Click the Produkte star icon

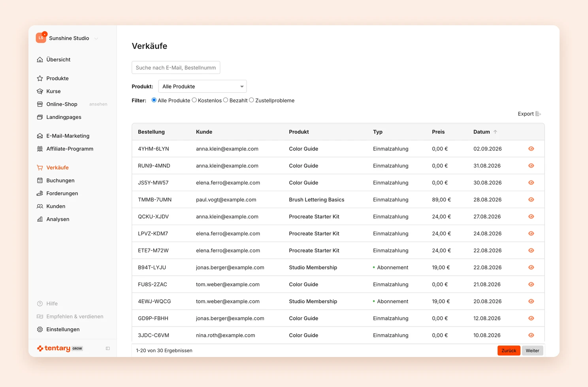(40, 78)
